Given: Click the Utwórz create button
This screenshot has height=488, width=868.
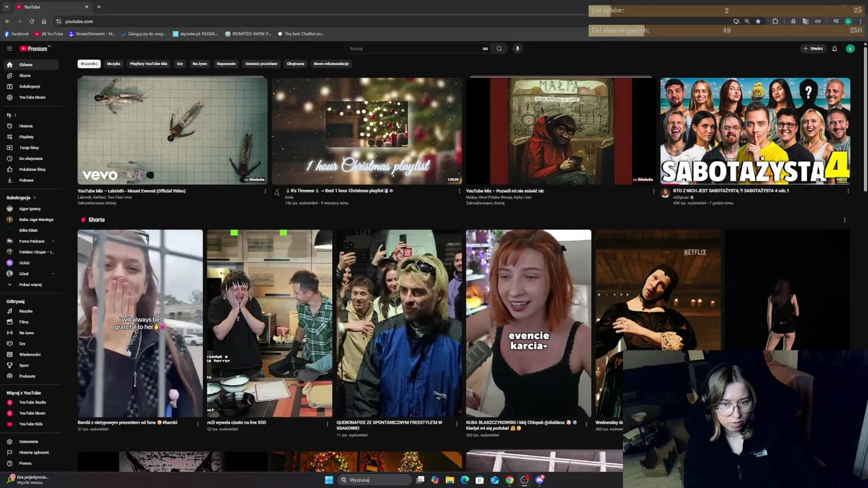Looking at the screenshot, I should 813,49.
